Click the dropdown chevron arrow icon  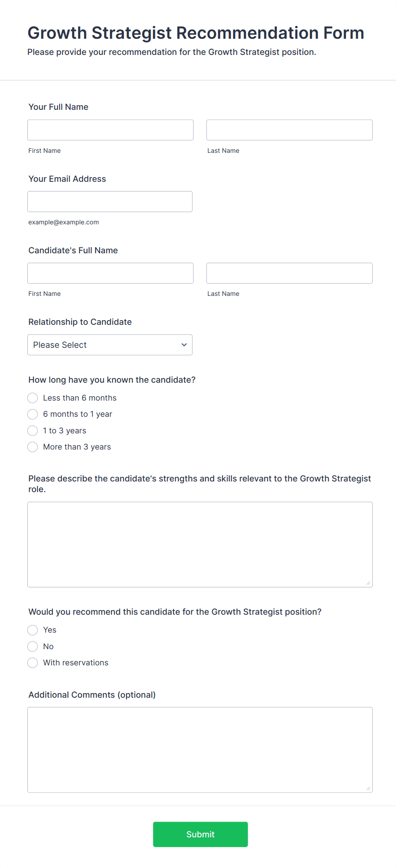point(184,345)
